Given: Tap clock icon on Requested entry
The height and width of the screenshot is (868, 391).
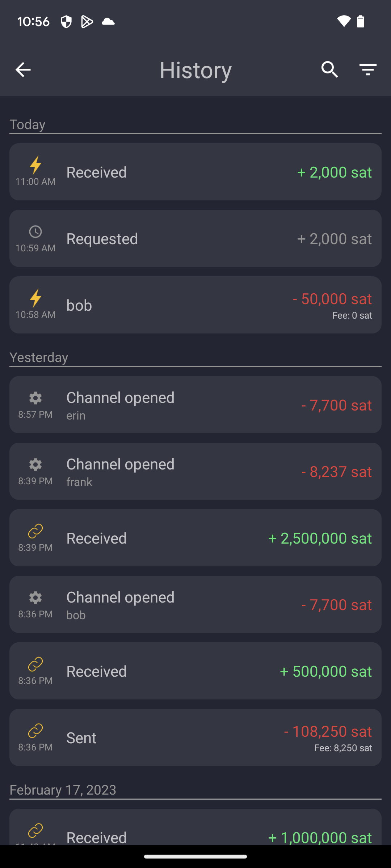Looking at the screenshot, I should pyautogui.click(x=35, y=232).
